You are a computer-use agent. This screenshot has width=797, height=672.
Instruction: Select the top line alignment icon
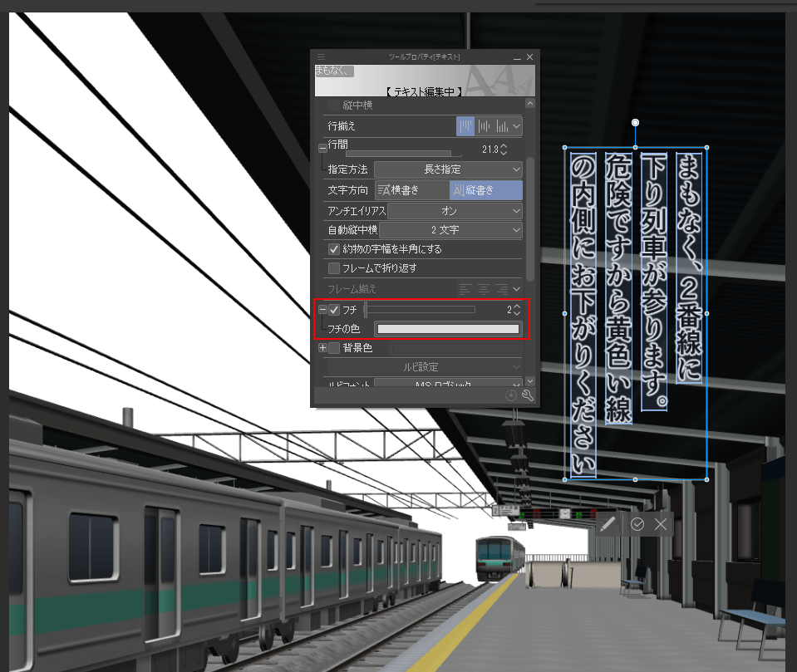[465, 126]
